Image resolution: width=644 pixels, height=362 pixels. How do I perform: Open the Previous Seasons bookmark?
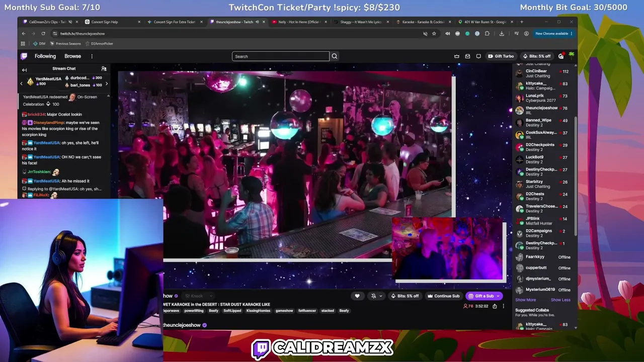(x=65, y=44)
